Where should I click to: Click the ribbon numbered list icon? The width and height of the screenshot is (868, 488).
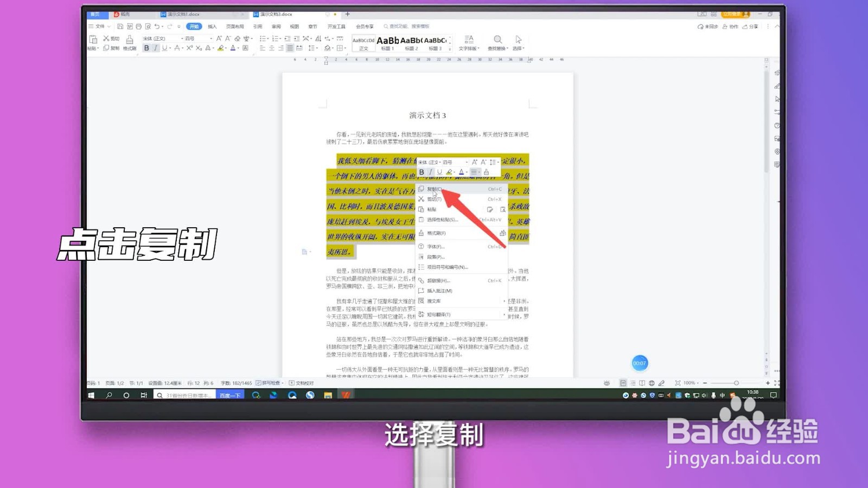(276, 38)
